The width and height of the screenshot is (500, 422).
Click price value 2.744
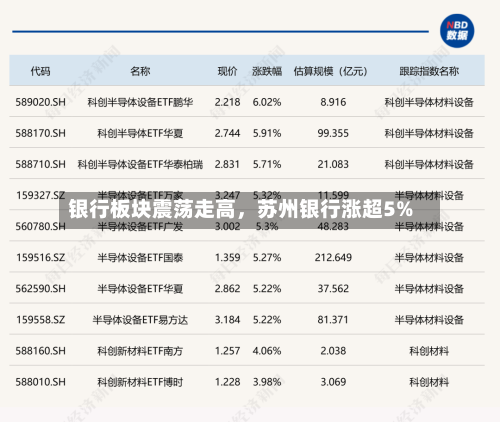pos(227,133)
